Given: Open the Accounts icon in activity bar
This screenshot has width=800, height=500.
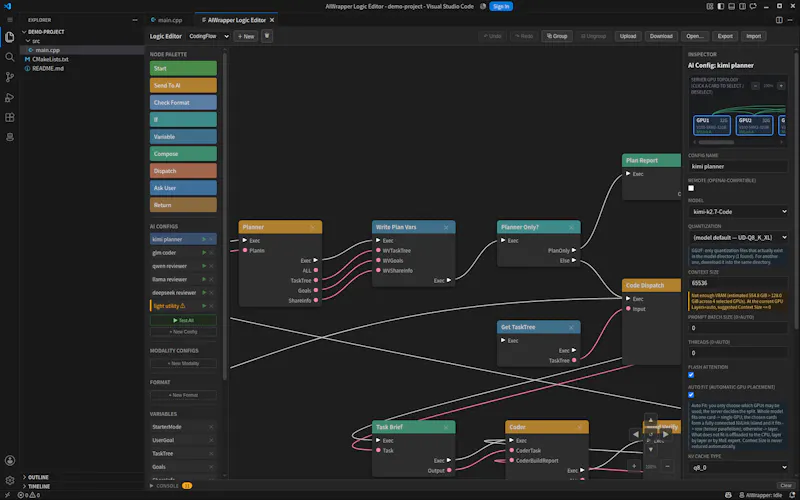Looking at the screenshot, I should pos(10,460).
